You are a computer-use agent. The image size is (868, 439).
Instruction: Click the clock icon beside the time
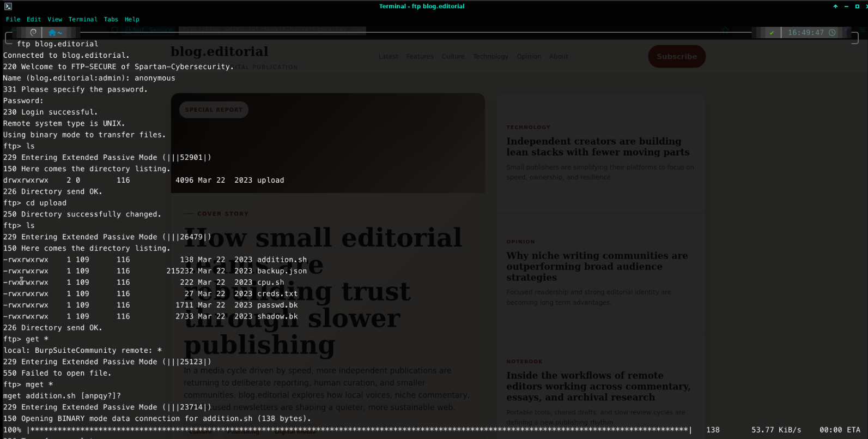832,33
